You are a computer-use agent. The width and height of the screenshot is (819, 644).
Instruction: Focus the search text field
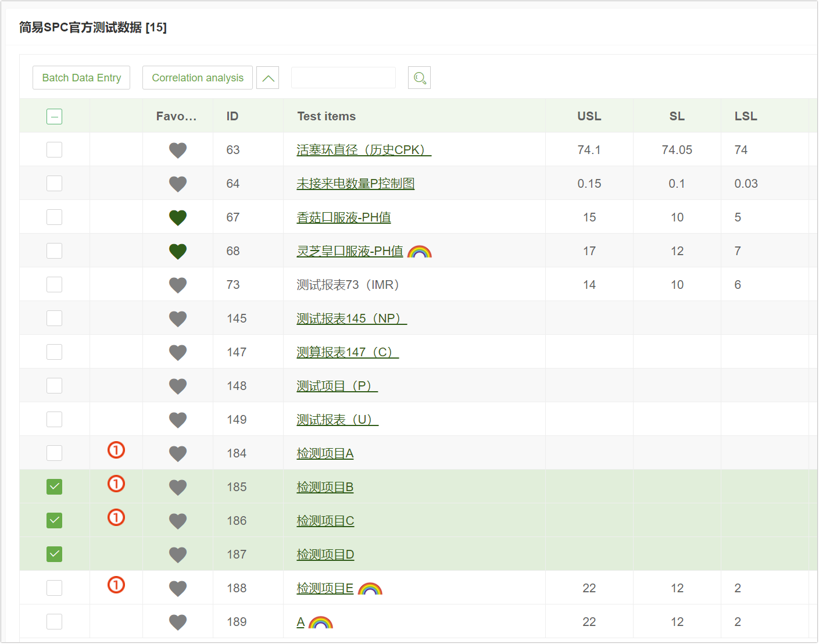pos(343,78)
